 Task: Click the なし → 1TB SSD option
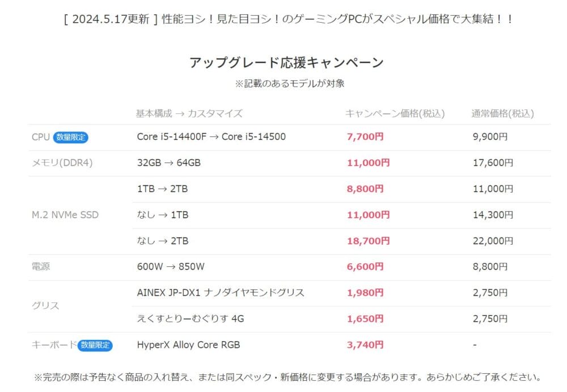tap(163, 215)
